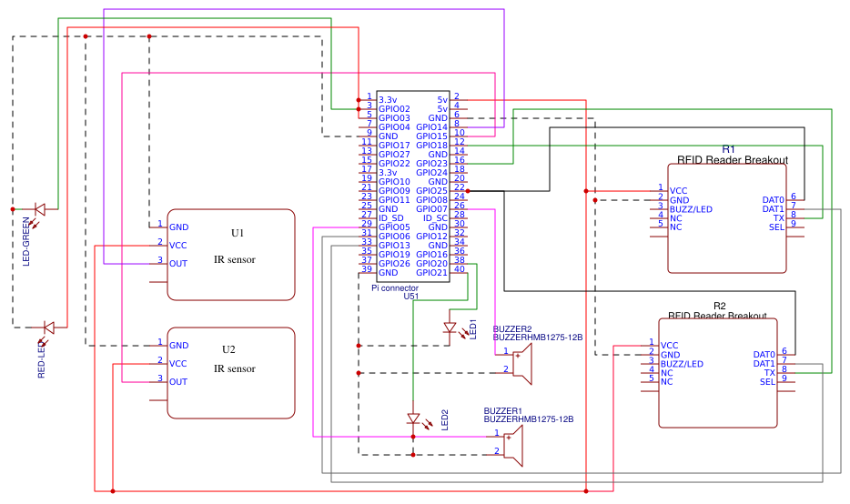Click the 'VCC' pin label on R2
The height and width of the screenshot is (504, 850).
pos(670,345)
